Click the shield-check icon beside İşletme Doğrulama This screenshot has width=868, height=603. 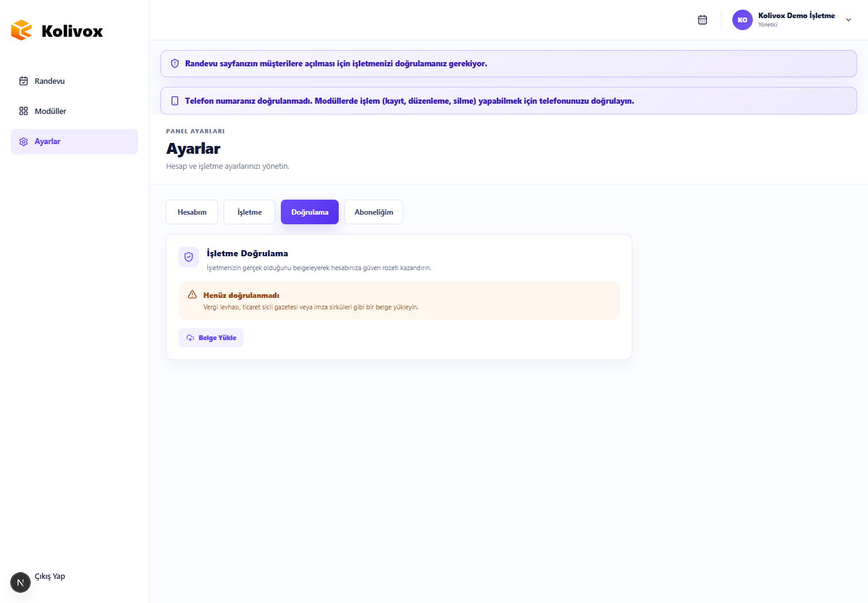point(189,257)
